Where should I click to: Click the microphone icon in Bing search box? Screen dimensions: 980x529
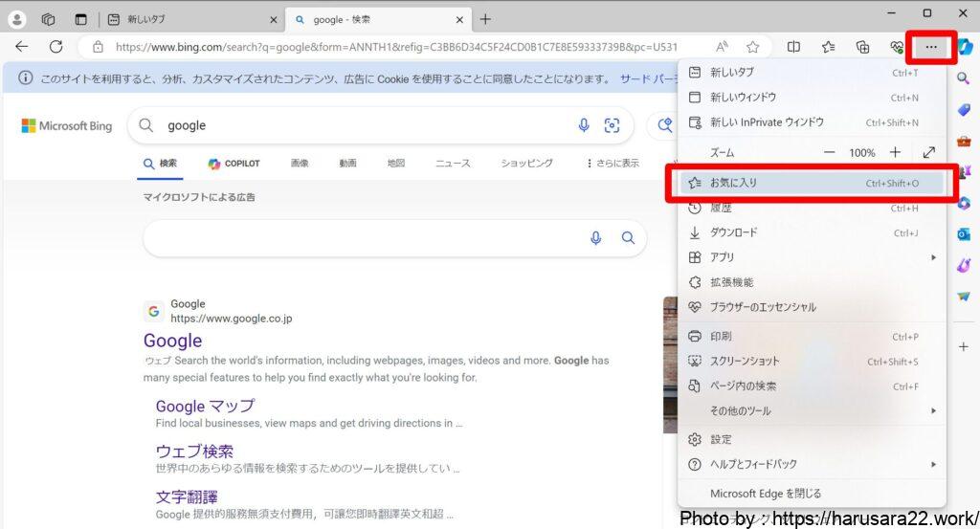[x=584, y=125]
